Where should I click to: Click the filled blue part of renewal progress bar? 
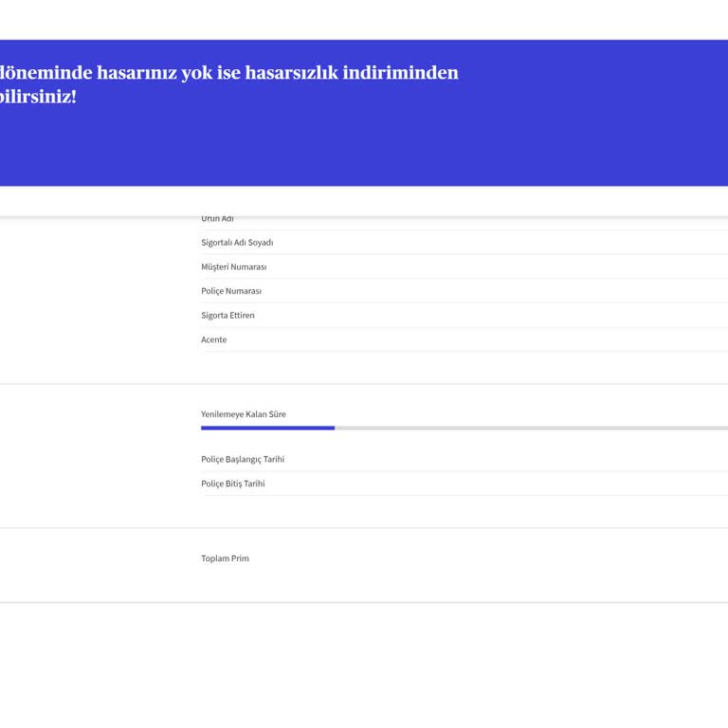coord(267,428)
